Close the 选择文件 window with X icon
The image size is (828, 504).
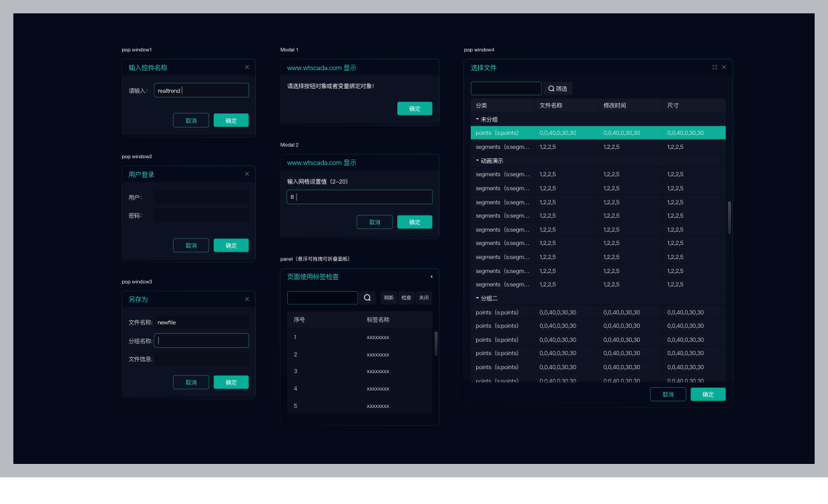tap(724, 67)
